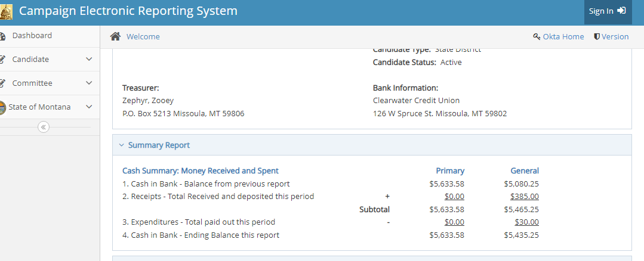
Task: Click row 4 Cash in Bank Ending Balance
Action: click(201, 235)
